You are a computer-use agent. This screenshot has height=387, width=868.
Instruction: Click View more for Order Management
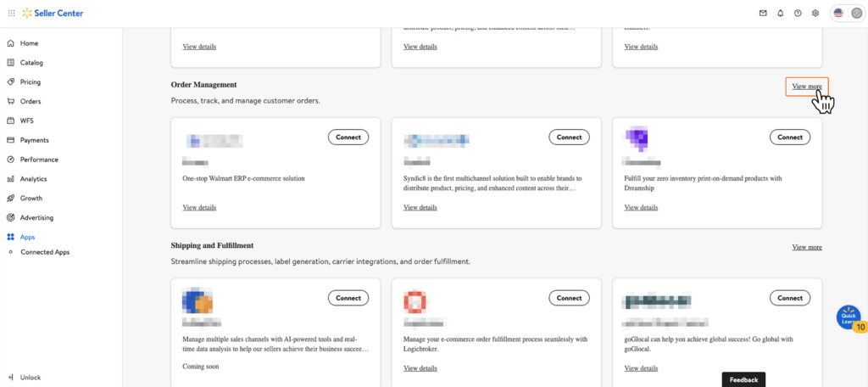click(x=807, y=87)
